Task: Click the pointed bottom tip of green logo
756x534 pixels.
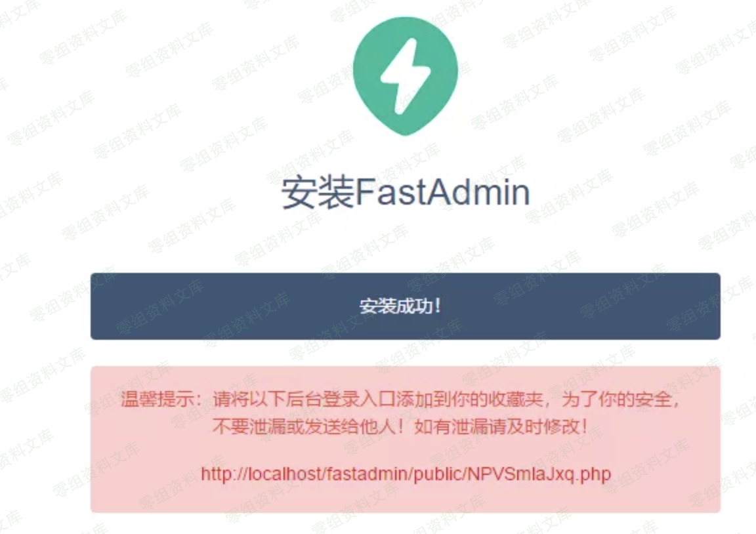Action: point(406,131)
